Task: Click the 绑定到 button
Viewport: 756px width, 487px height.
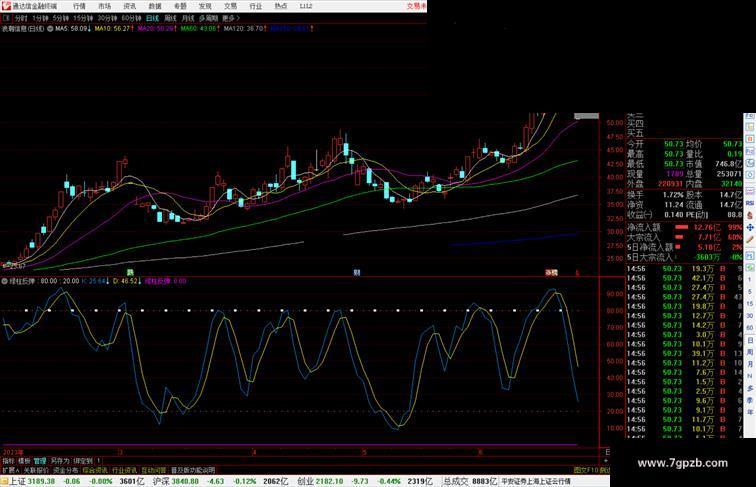Action: [x=83, y=461]
